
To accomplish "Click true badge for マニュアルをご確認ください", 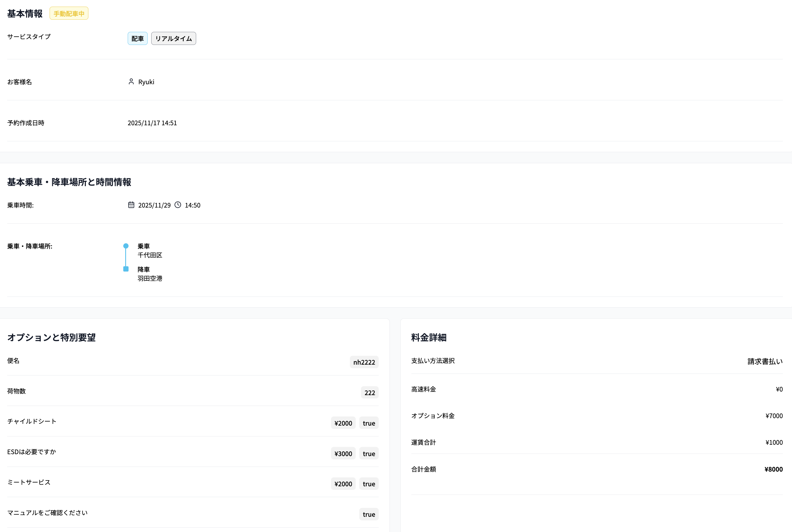I will click(x=369, y=514).
